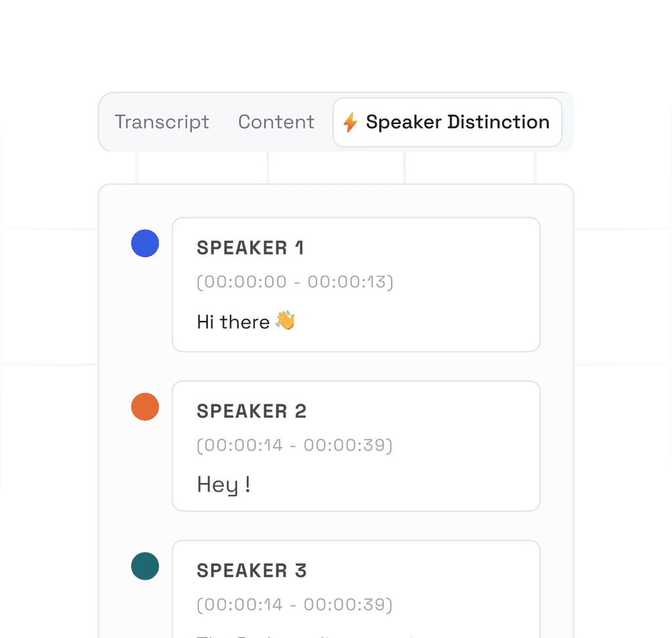
Task: Switch to the Transcript tab
Action: [161, 122]
